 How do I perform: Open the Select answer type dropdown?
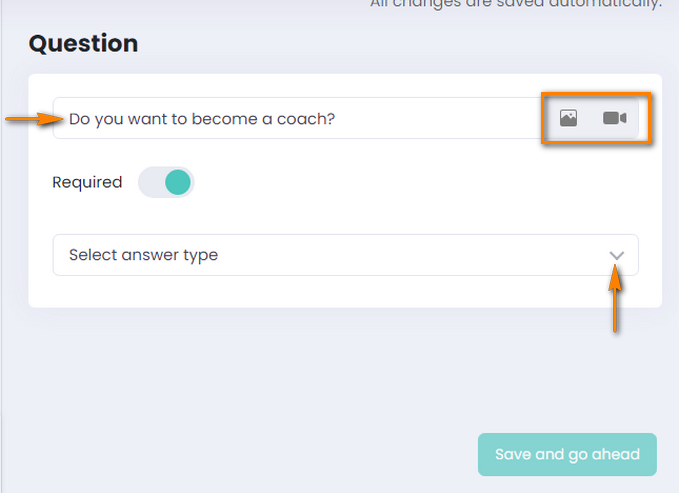tap(345, 255)
